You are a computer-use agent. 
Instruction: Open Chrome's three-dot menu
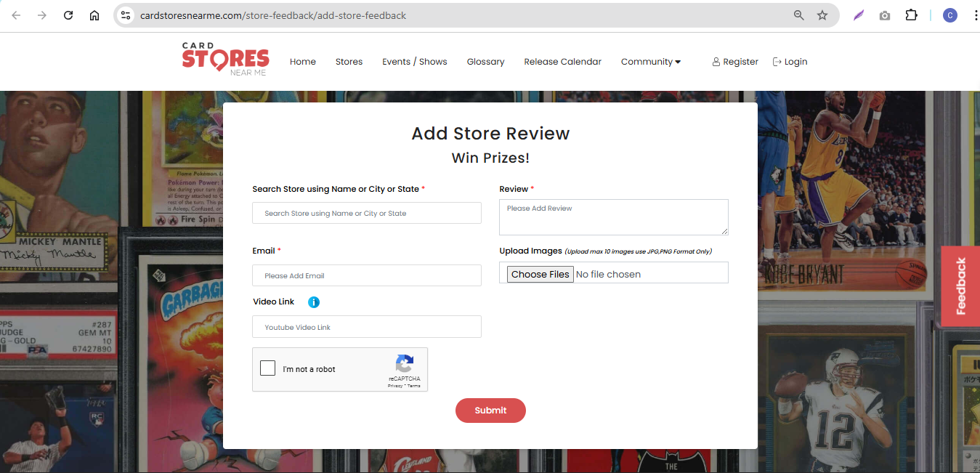point(975,15)
